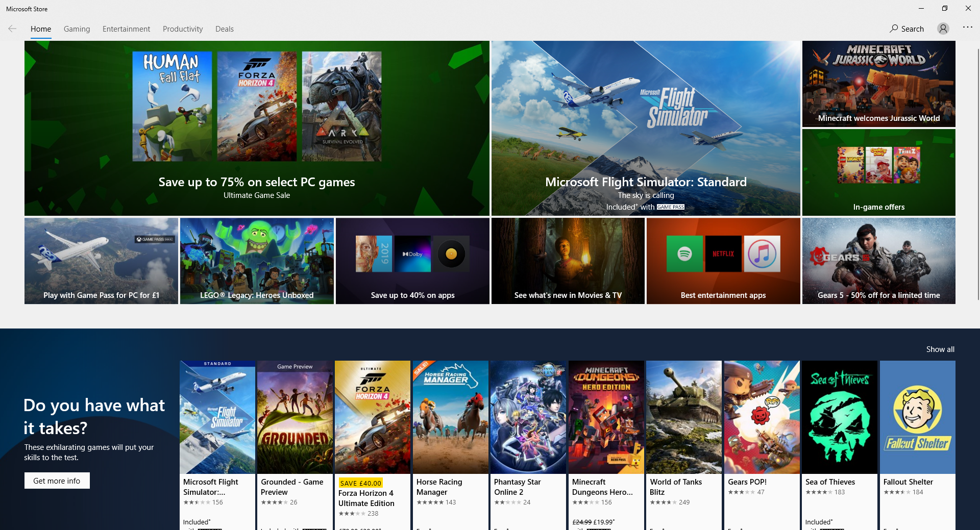Open Save up to 40% on apps tile
The image size is (980, 530).
[x=412, y=261]
